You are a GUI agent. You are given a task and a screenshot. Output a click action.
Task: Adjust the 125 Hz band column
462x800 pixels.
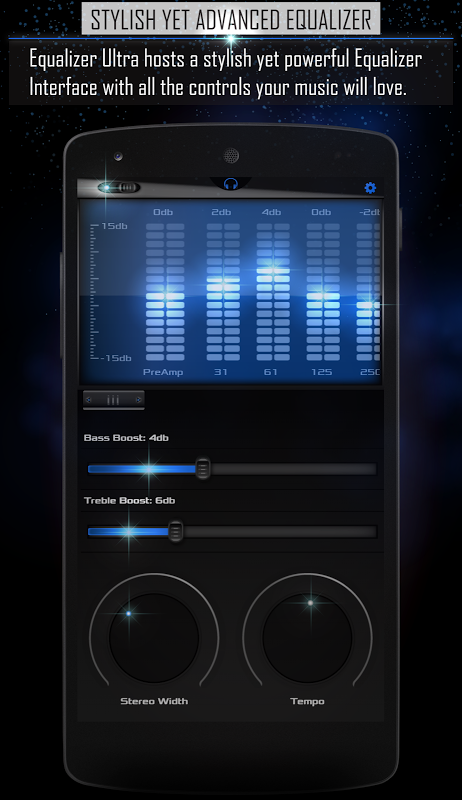(323, 292)
